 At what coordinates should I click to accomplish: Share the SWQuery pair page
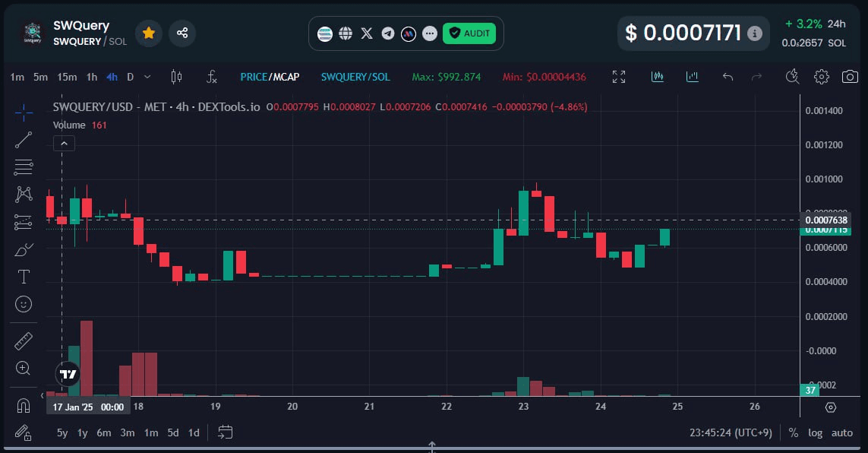coord(182,33)
